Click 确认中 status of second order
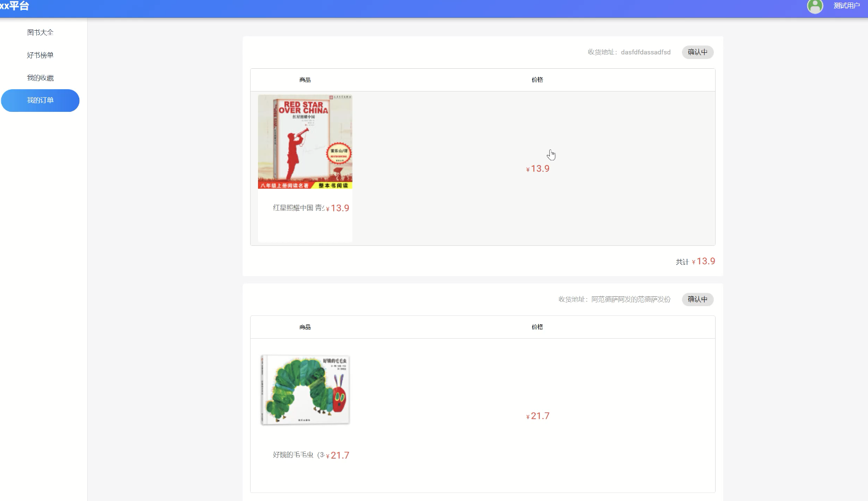 698,299
